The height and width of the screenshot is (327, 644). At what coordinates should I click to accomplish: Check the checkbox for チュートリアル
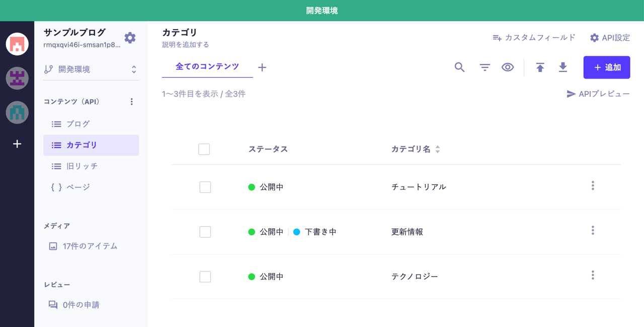[x=204, y=186]
